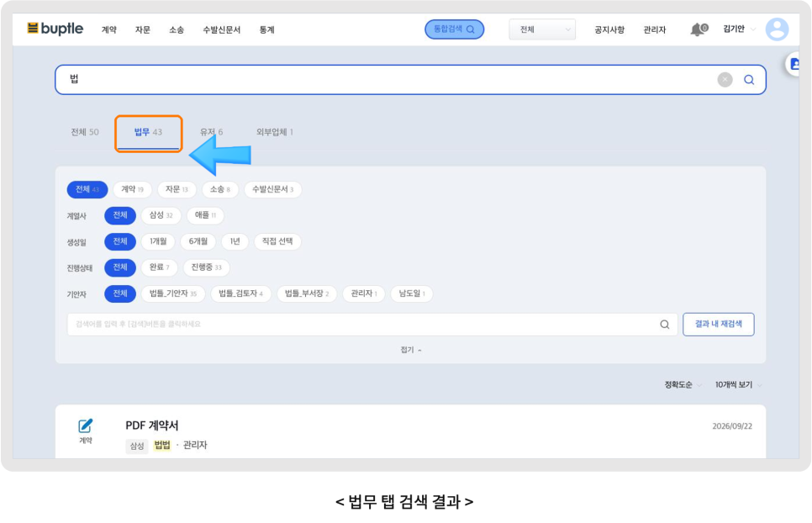Click the highlighted 법법 text
Screen dimensions: 812x523
pos(162,446)
